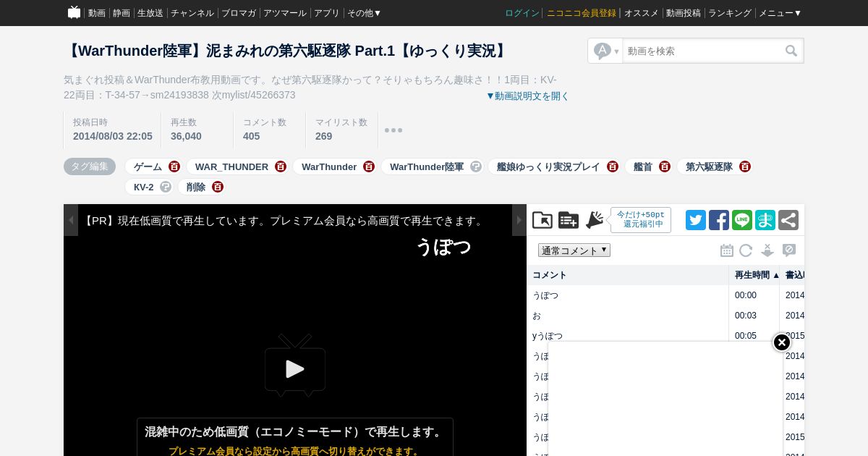Click the three-dot more stats icon
Viewport: 868px width, 456px height.
coord(393,130)
